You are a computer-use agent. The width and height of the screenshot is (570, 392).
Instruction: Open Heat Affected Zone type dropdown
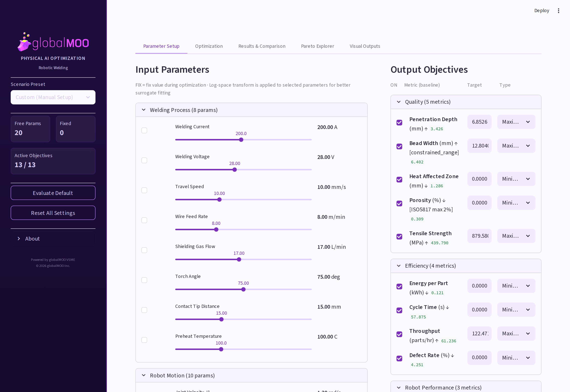(x=516, y=179)
